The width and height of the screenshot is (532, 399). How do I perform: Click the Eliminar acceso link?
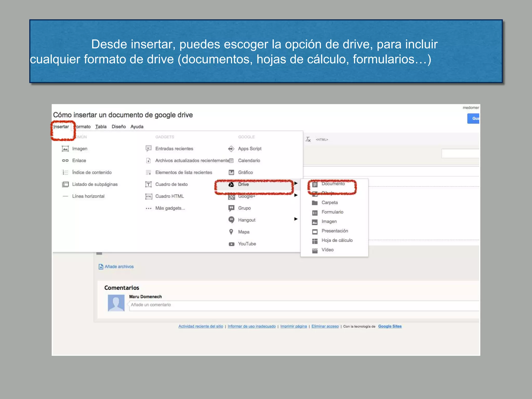coord(325,326)
